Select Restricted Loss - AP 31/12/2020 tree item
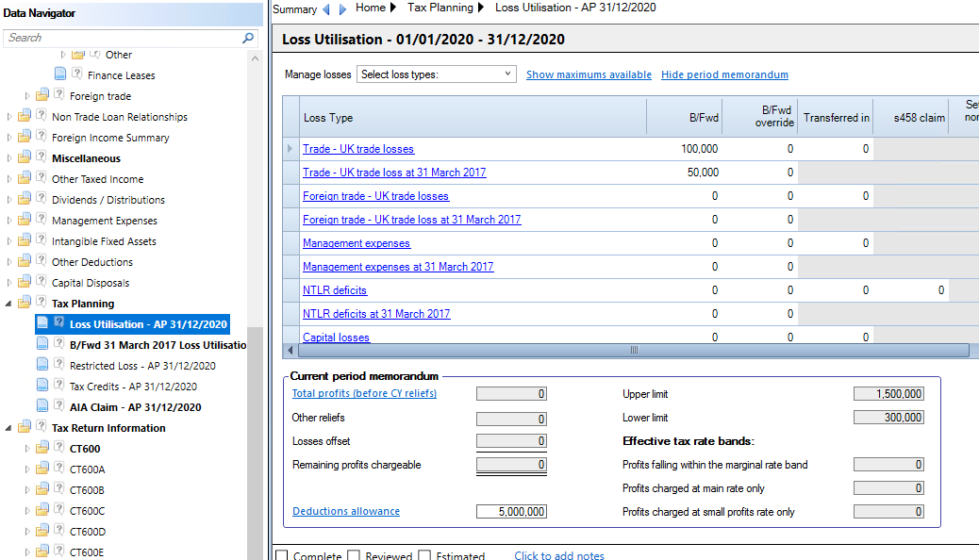This screenshot has width=979, height=560. click(x=142, y=366)
